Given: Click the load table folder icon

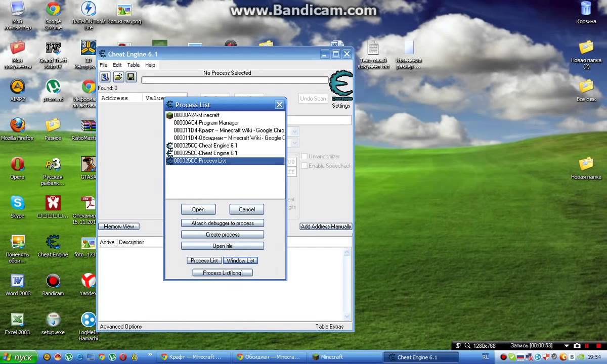Looking at the screenshot, I should pyautogui.click(x=118, y=77).
